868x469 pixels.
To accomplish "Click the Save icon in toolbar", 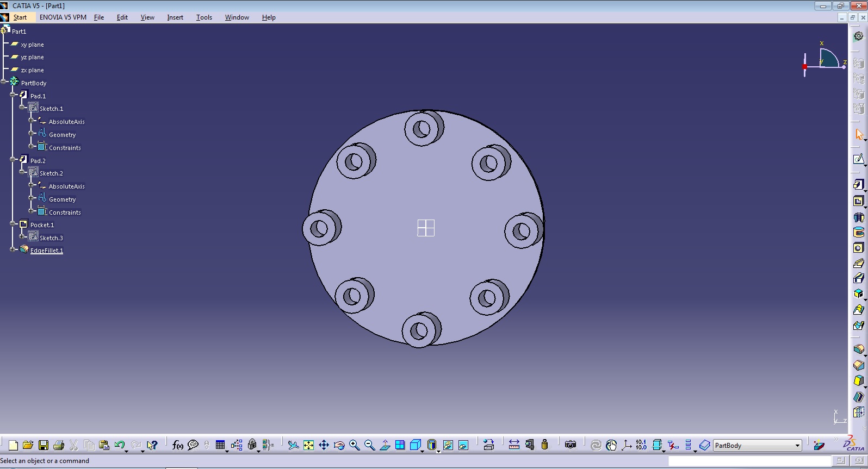I will pyautogui.click(x=44, y=446).
